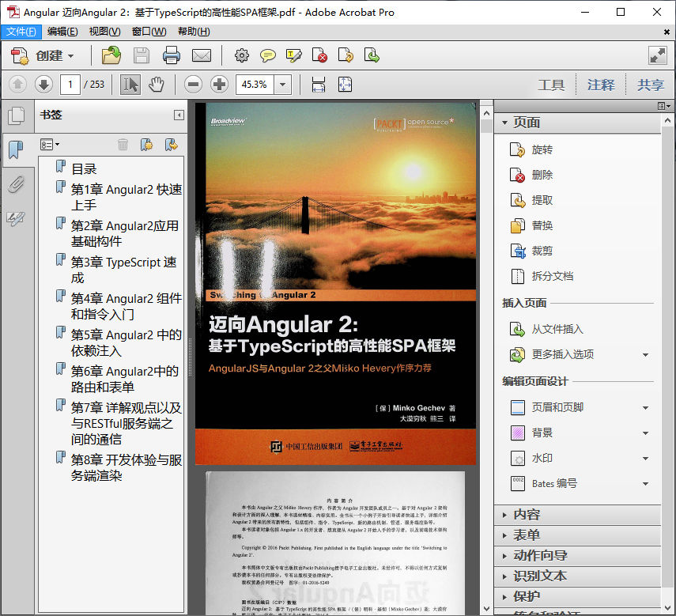
Task: Click the Create PDF icon
Action: tap(20, 56)
